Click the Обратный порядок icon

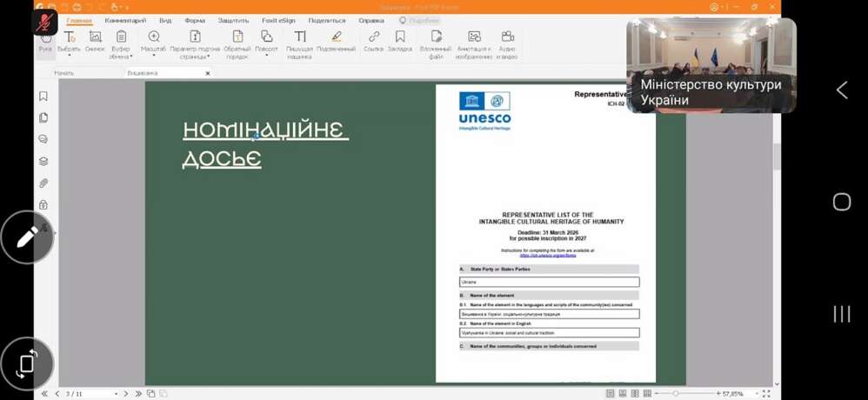tap(237, 37)
